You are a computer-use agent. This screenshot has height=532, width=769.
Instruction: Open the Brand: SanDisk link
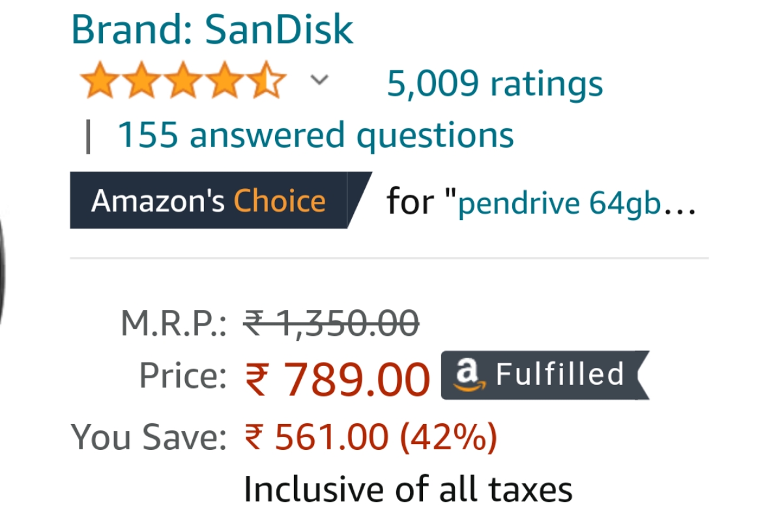(212, 29)
